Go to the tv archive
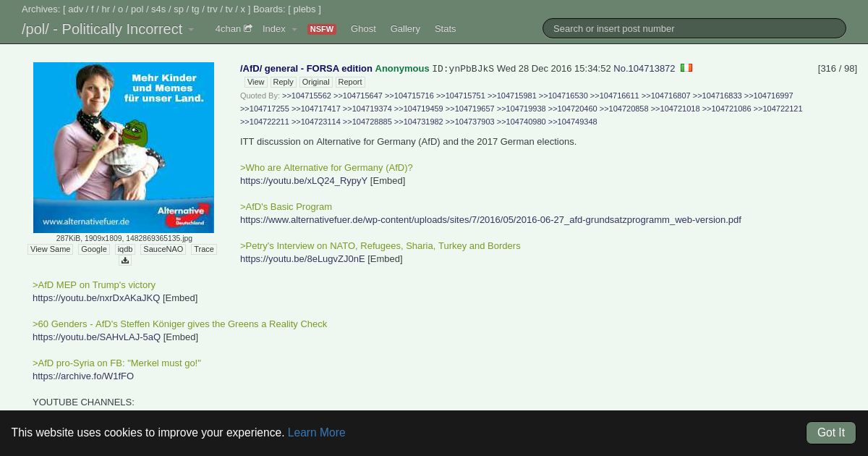The width and height of the screenshot is (868, 456). pyautogui.click(x=229, y=9)
